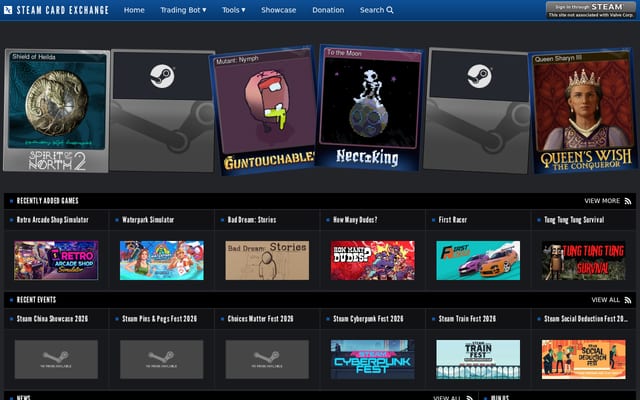Click the Retro Arcade Shop Simulator banner image

click(56, 260)
